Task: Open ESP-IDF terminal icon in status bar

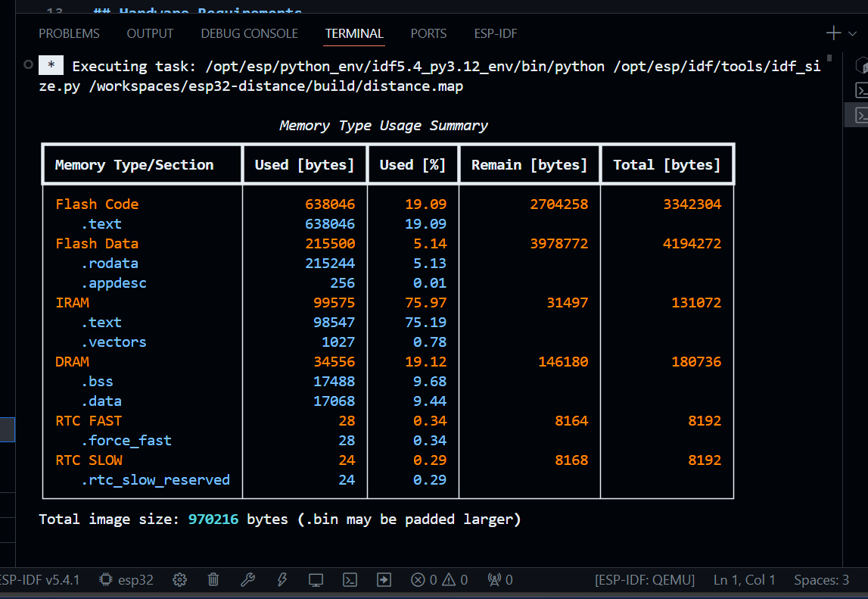Action: pos(350,580)
